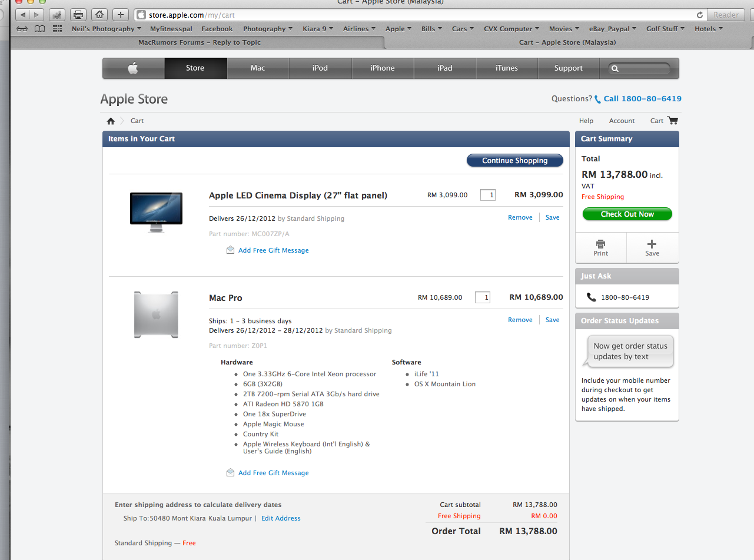Go to the Mac nav item

(x=258, y=68)
